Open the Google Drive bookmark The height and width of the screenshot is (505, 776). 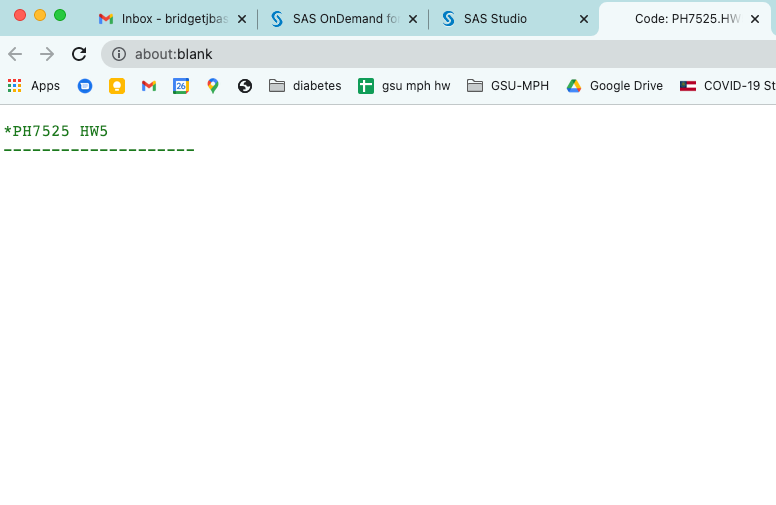pos(615,86)
